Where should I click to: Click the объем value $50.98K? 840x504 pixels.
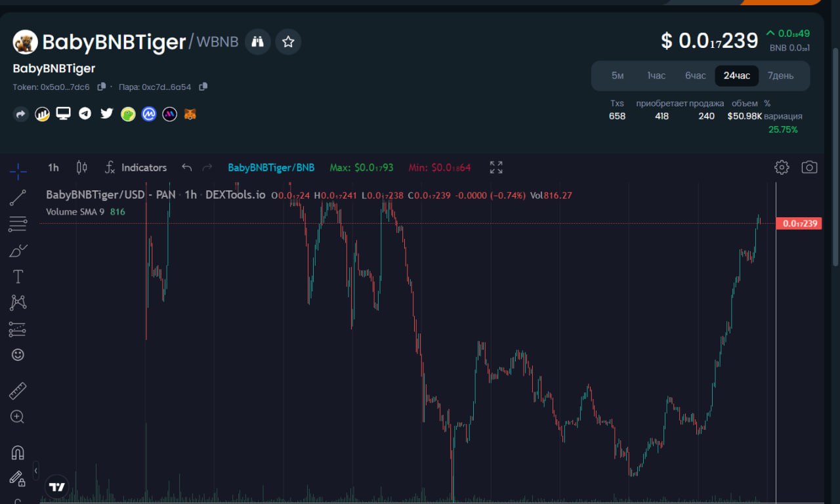click(x=744, y=116)
